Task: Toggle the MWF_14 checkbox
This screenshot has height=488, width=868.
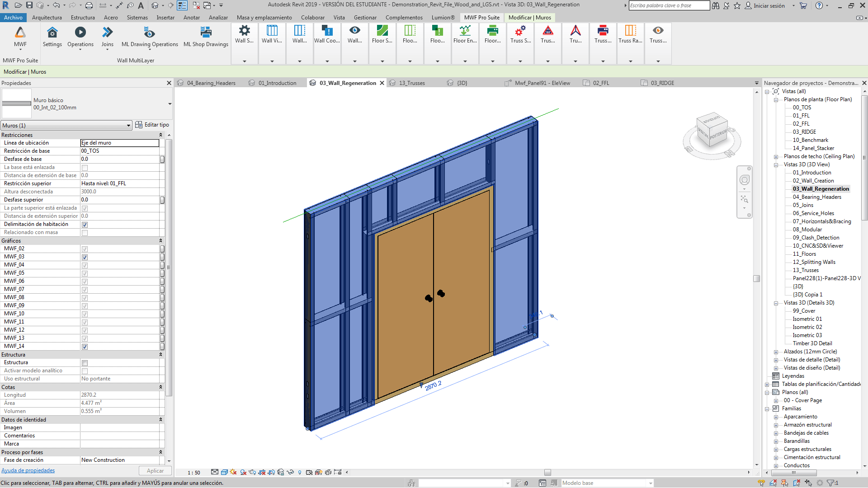Action: pyautogui.click(x=85, y=347)
